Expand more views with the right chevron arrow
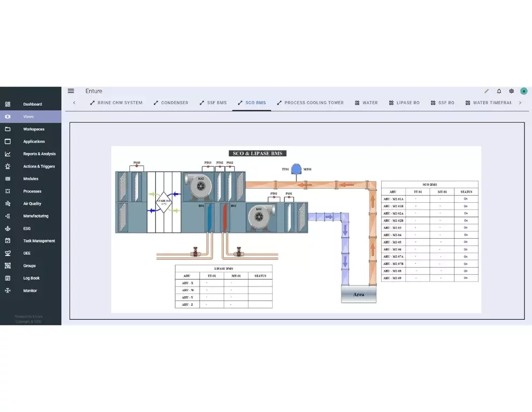The image size is (532, 412). click(520, 102)
